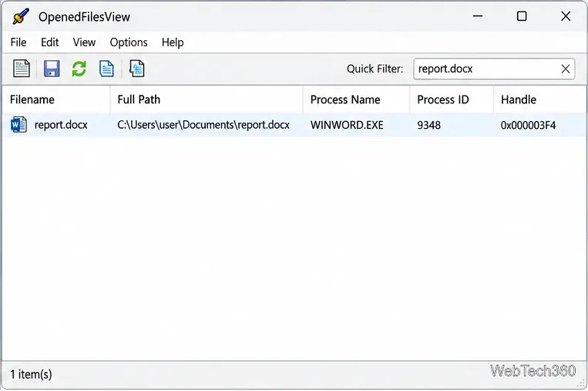Sort by the Full Path column header

click(x=207, y=99)
